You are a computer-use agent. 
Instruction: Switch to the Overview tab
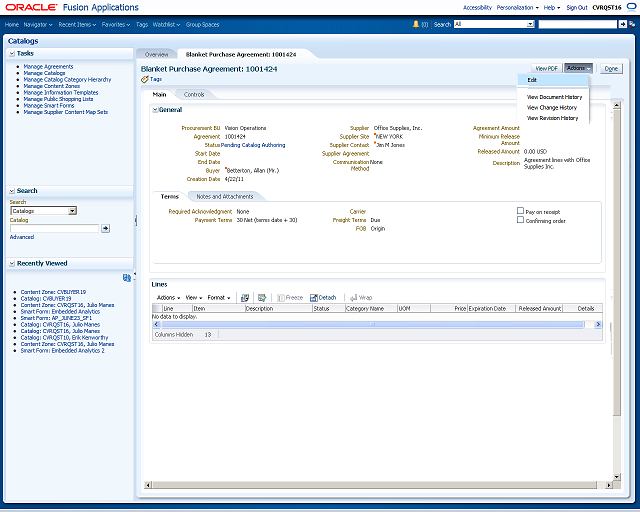(157, 54)
